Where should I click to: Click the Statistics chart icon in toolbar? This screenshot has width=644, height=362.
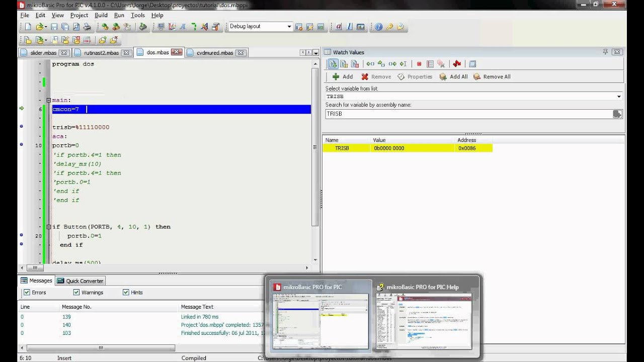tap(361, 26)
